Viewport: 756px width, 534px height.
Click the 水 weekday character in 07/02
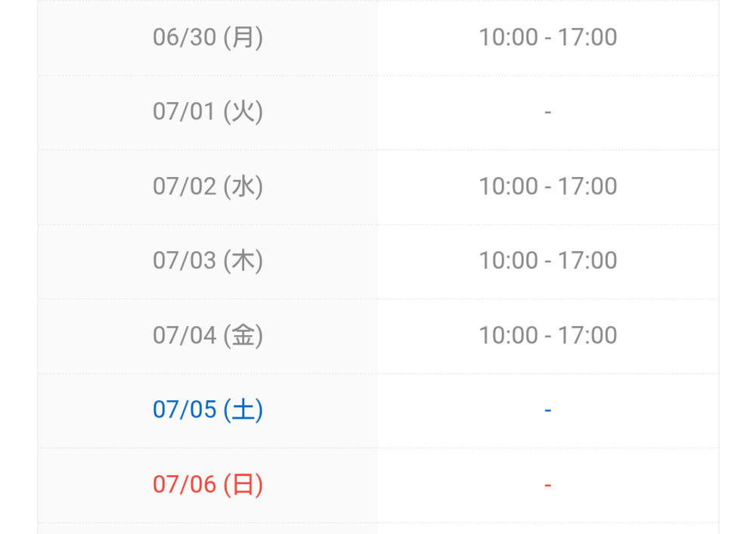coord(243,187)
